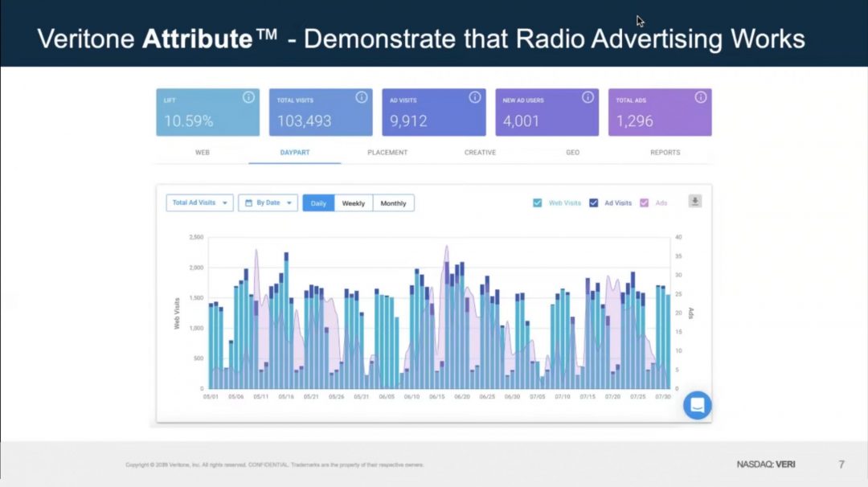Click the Web Visits axis title

[x=177, y=313]
